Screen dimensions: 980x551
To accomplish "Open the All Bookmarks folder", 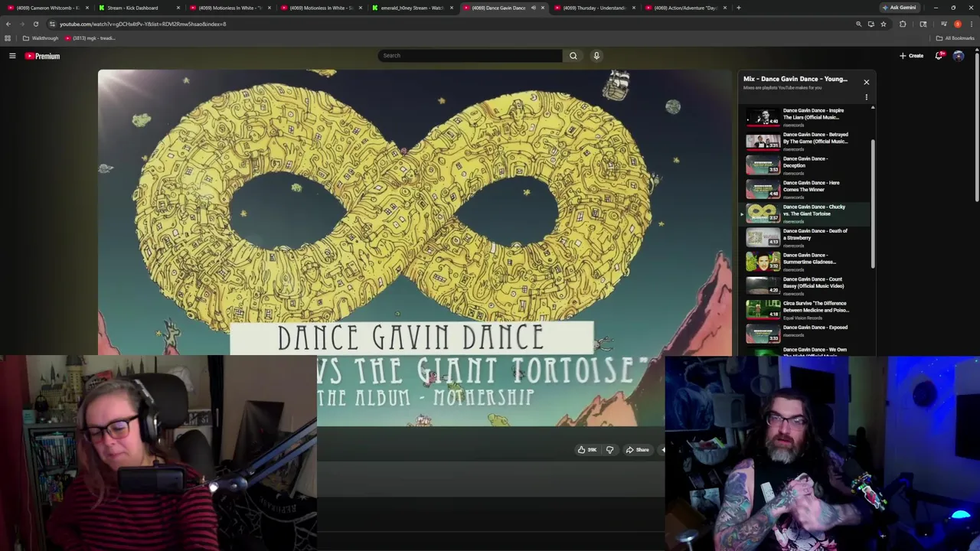I will [955, 38].
